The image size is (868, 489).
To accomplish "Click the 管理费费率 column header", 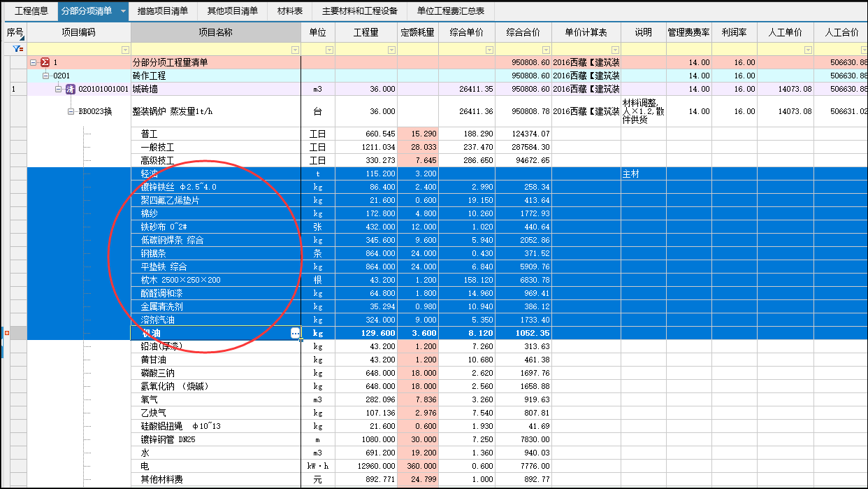I will click(x=688, y=33).
